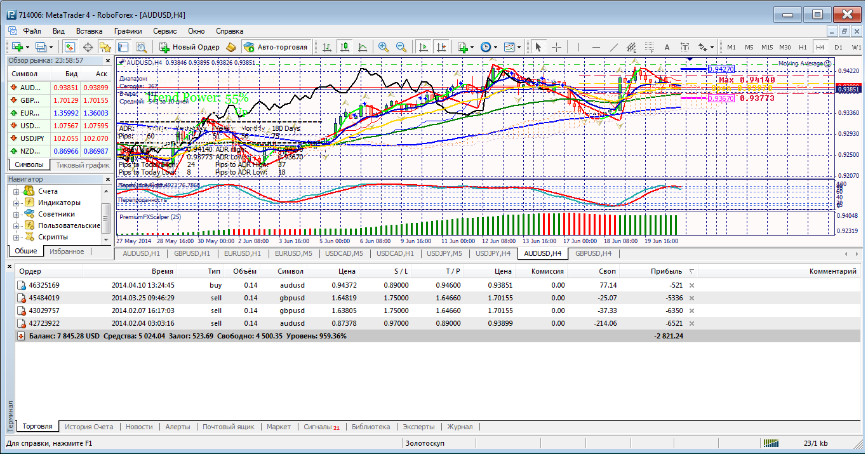Expand the Советники tree node
Screen dimensions: 868x454
[16, 214]
